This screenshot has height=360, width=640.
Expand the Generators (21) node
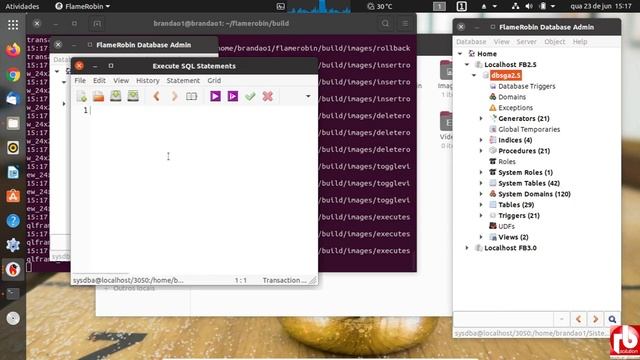(481, 118)
